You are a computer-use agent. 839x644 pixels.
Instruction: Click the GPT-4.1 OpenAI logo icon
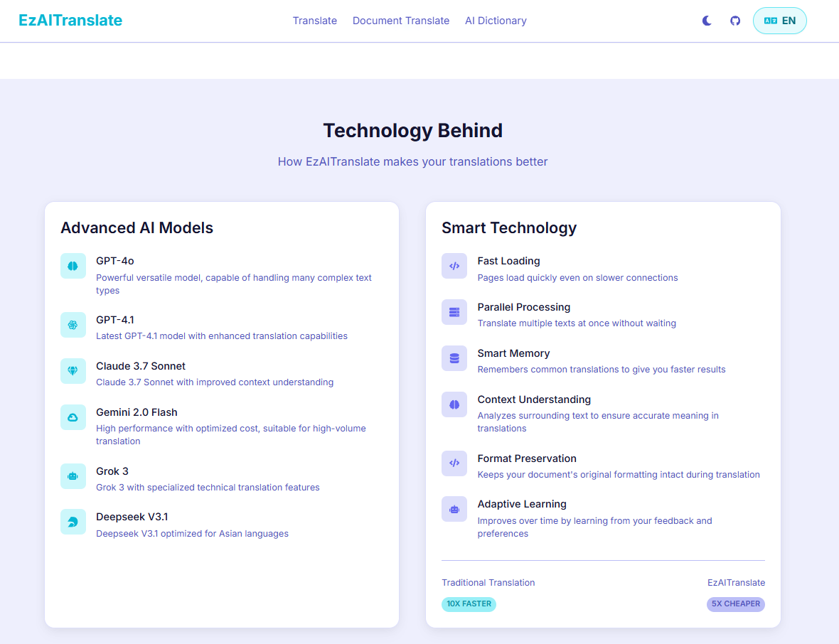click(73, 325)
